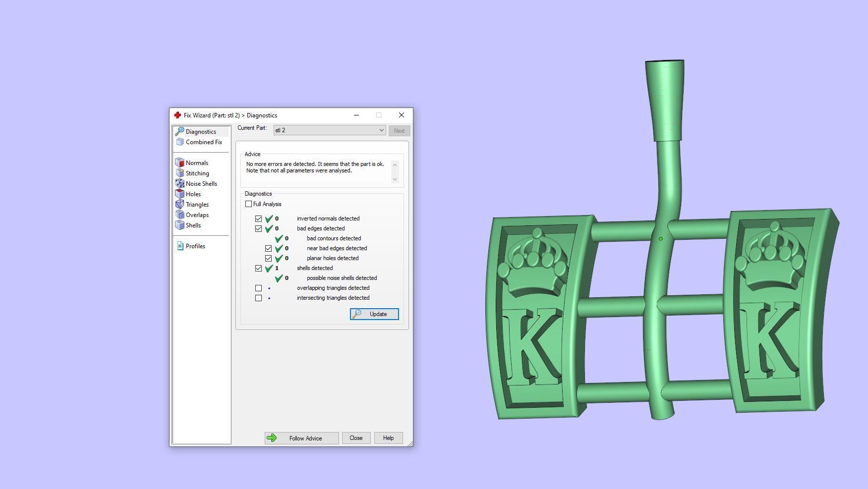
Task: Enable the Full Analysis checkbox
Action: tap(248, 204)
